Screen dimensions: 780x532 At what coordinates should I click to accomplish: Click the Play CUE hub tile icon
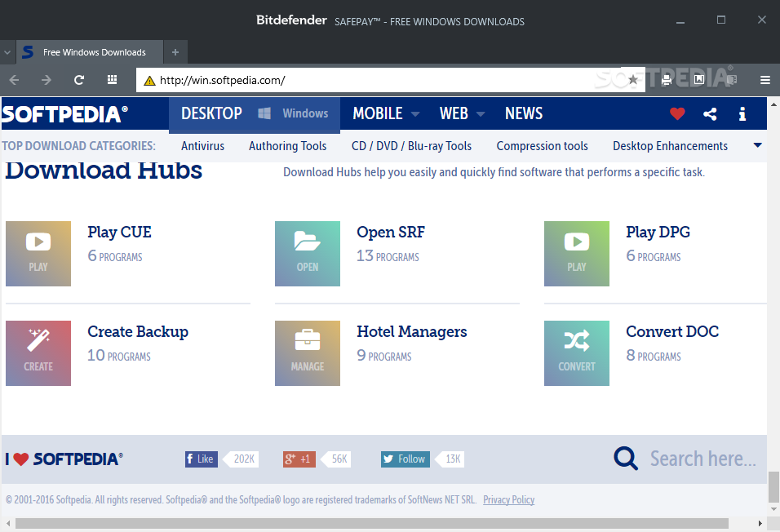(x=38, y=254)
